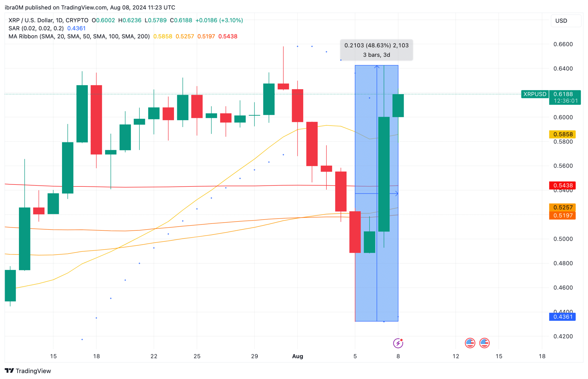588x379 pixels.
Task: Click the blue 0.4361 SAR price label
Action: coord(562,317)
